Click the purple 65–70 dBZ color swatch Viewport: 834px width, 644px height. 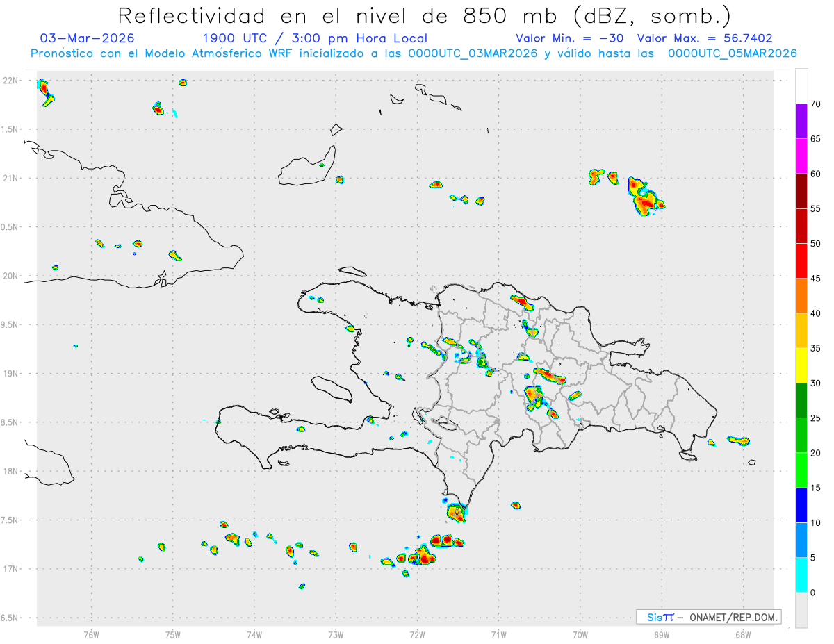801,122
